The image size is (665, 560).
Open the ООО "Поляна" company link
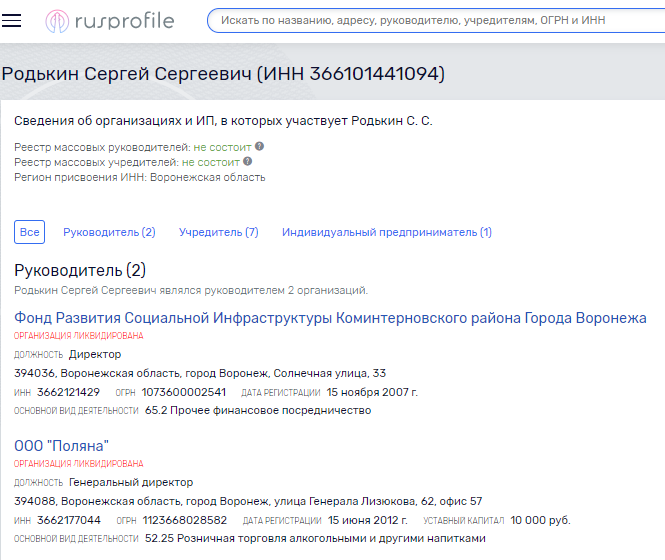61,446
